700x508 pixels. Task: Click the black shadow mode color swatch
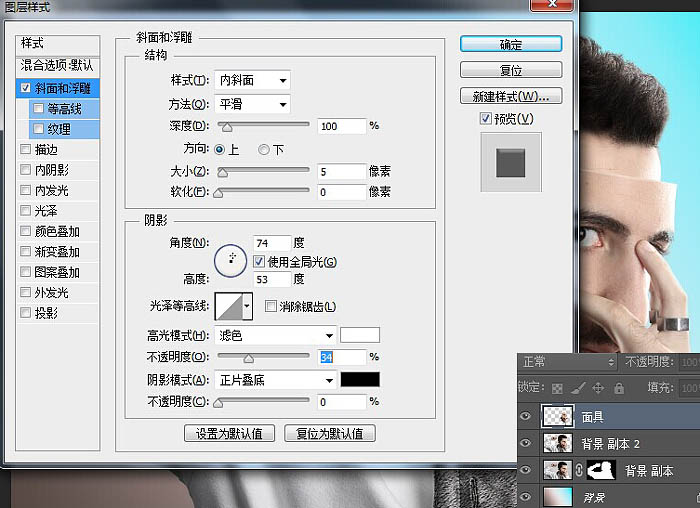[359, 380]
